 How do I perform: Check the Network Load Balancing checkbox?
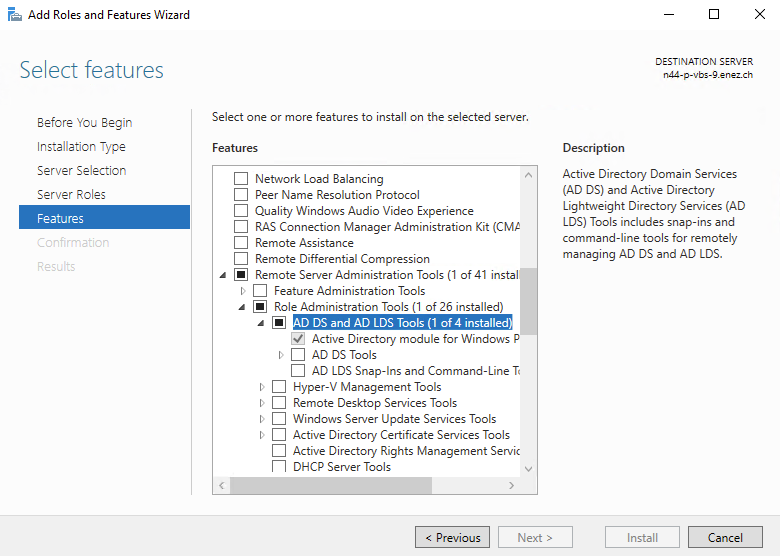(x=240, y=179)
